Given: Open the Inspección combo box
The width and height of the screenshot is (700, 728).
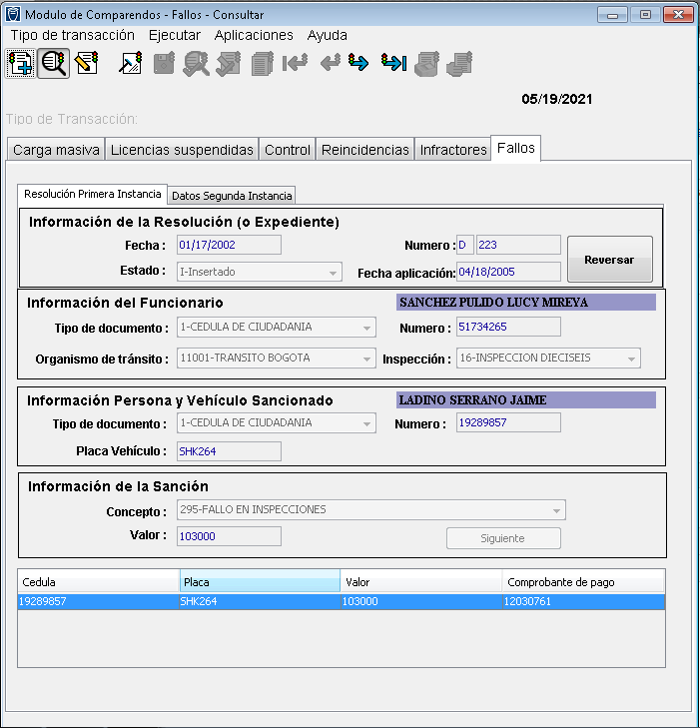Looking at the screenshot, I should click(x=631, y=359).
